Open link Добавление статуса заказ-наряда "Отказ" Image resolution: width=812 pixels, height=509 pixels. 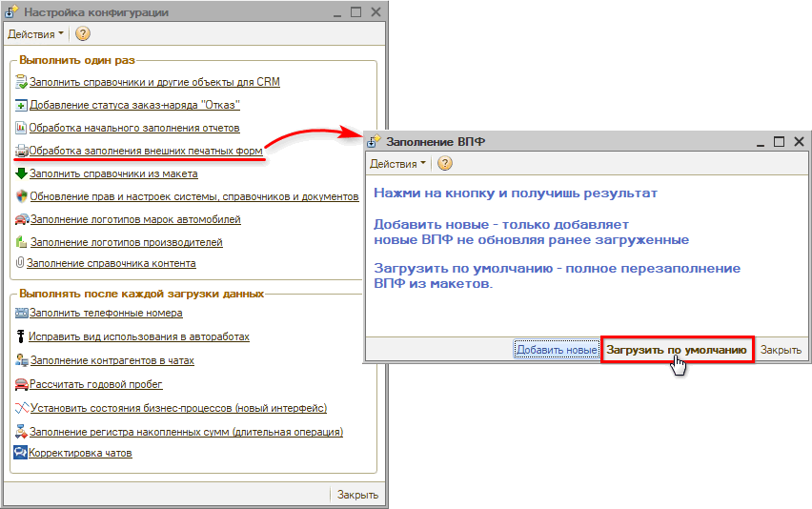(x=134, y=105)
